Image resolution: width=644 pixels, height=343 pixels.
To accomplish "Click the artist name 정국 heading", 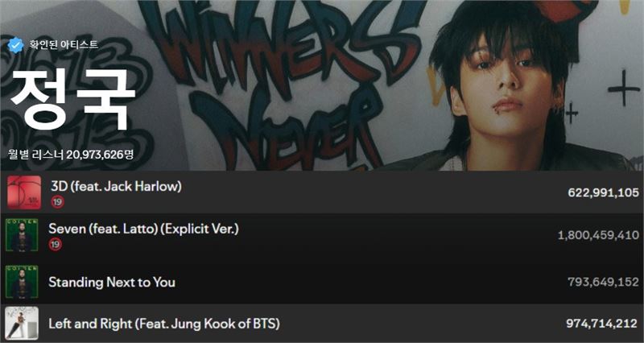I will pos(72,99).
